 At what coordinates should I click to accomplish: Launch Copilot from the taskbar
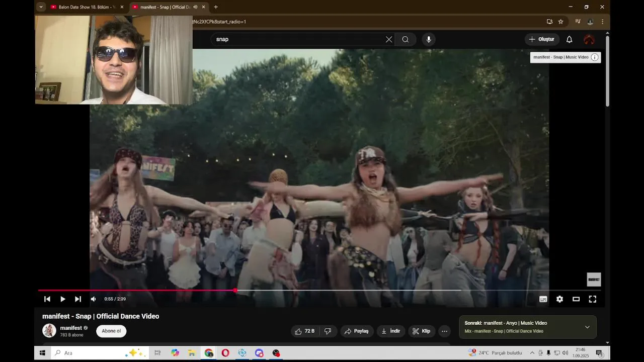click(175, 353)
